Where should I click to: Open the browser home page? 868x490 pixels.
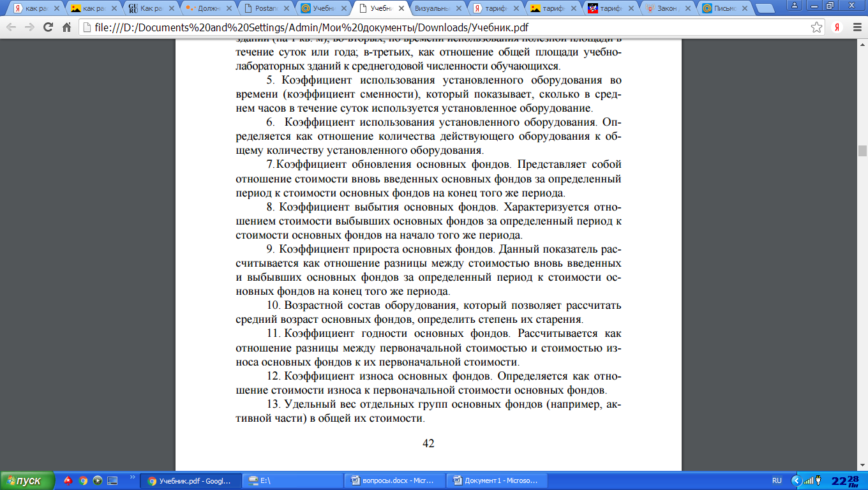click(66, 27)
